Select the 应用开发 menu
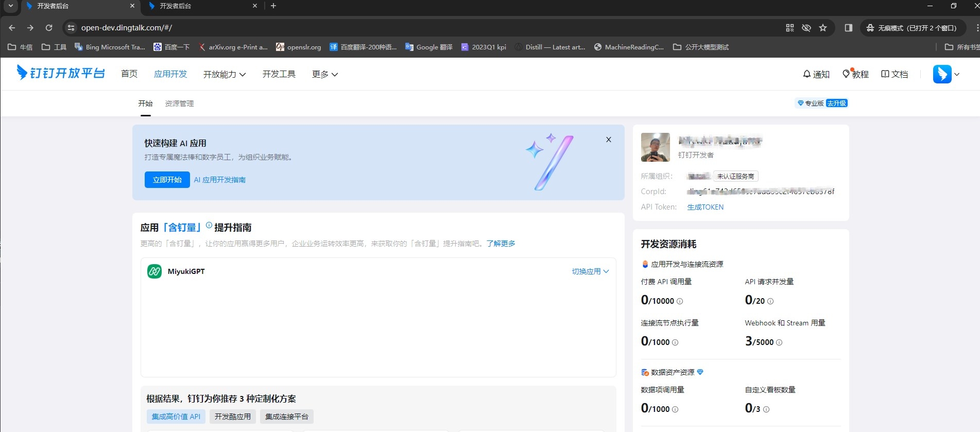980x432 pixels. click(170, 74)
